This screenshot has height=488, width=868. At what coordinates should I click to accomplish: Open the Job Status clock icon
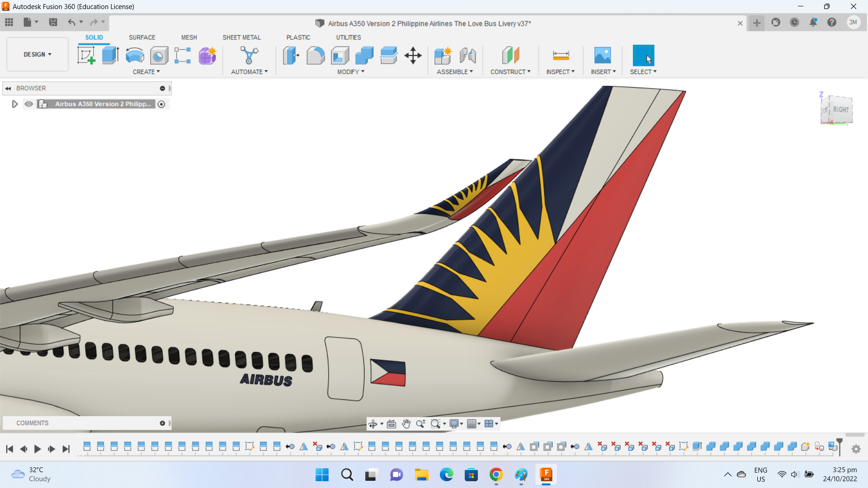794,22
